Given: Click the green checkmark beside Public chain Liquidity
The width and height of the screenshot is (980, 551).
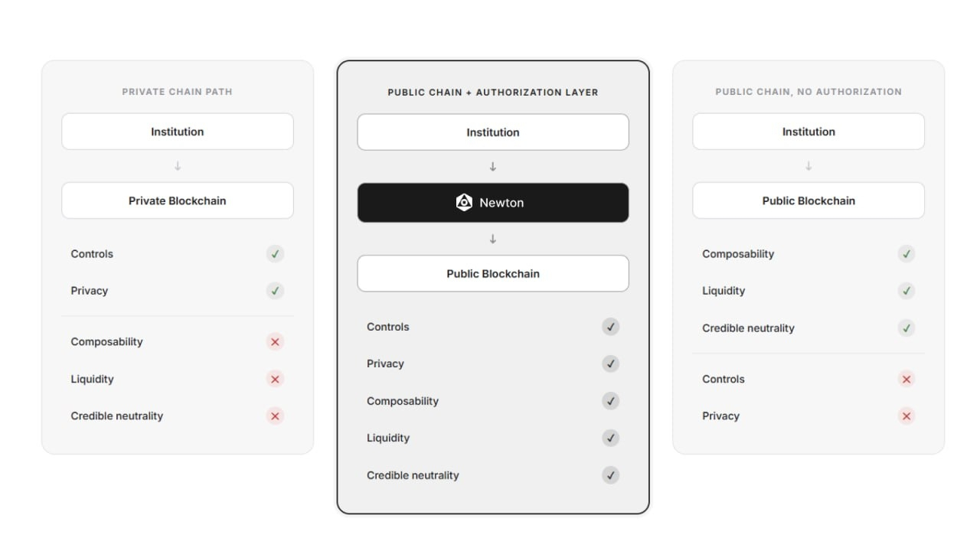Looking at the screenshot, I should pyautogui.click(x=906, y=291).
